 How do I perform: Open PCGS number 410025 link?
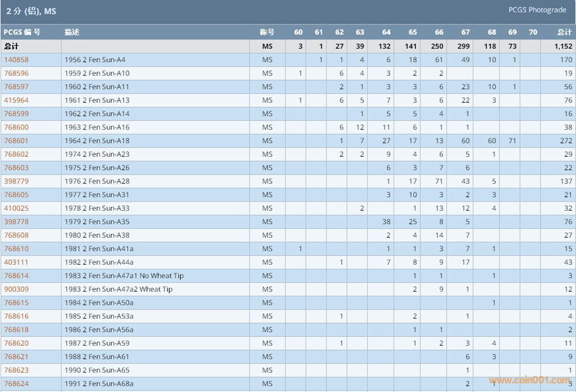16,208
